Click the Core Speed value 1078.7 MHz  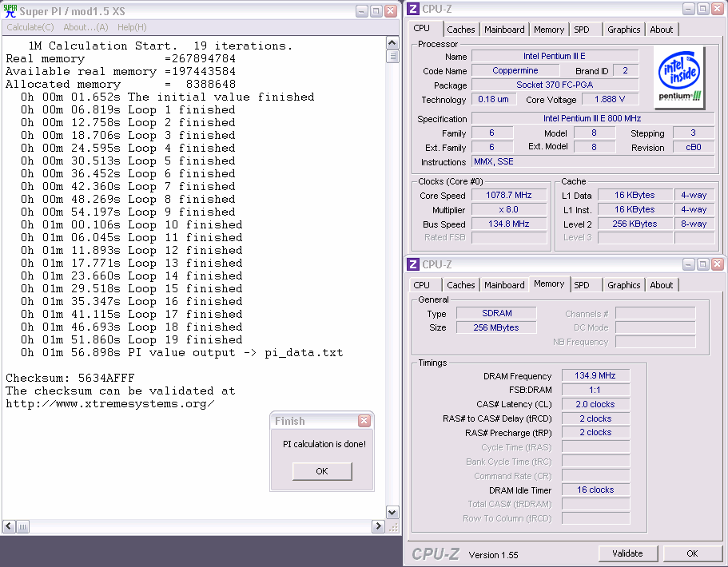click(x=509, y=196)
